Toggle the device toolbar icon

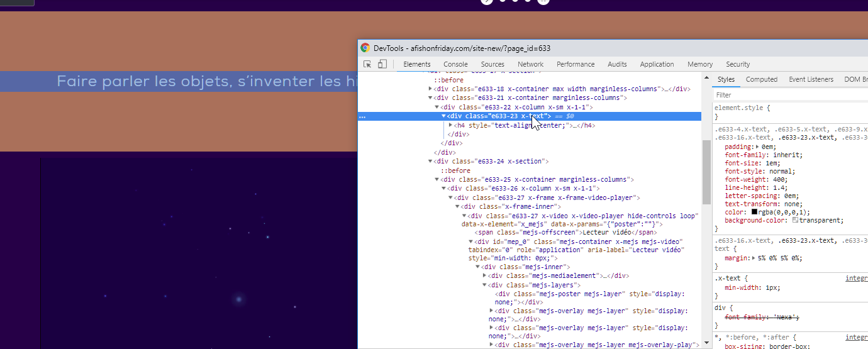tap(382, 64)
